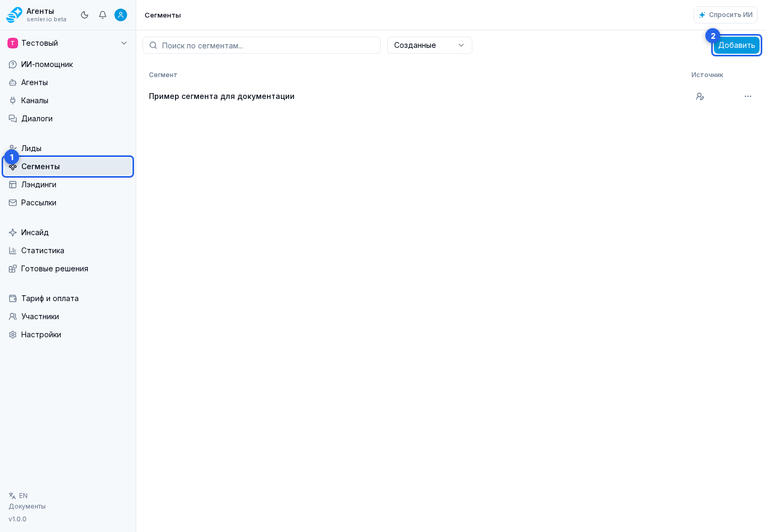The image size is (766, 532).
Task: Click the Рассылки envelope icon
Action: coord(13,203)
